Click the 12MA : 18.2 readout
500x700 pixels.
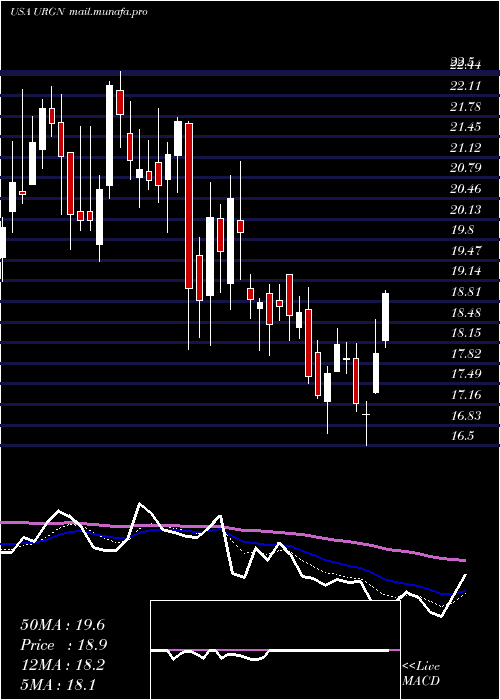coord(62,665)
